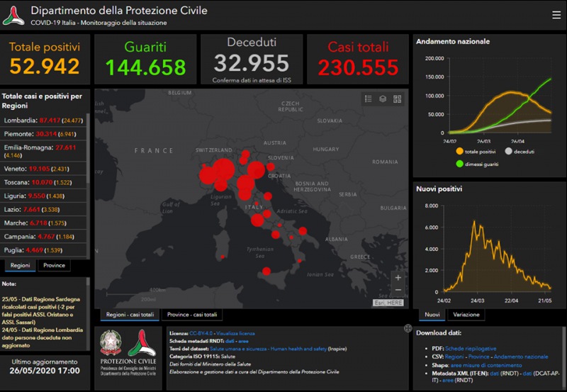Switch to the Province tab in list
Screen dimensions: 567x392
coord(54,266)
